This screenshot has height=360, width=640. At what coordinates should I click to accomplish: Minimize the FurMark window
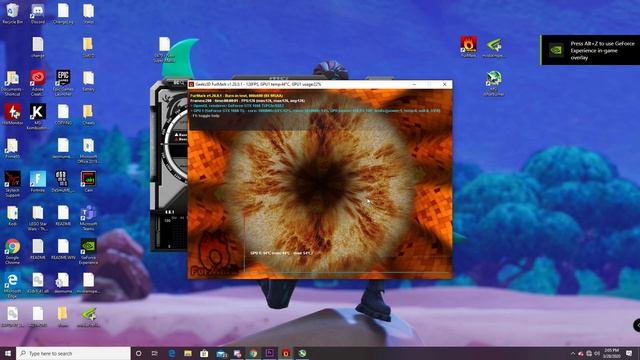coord(414,84)
